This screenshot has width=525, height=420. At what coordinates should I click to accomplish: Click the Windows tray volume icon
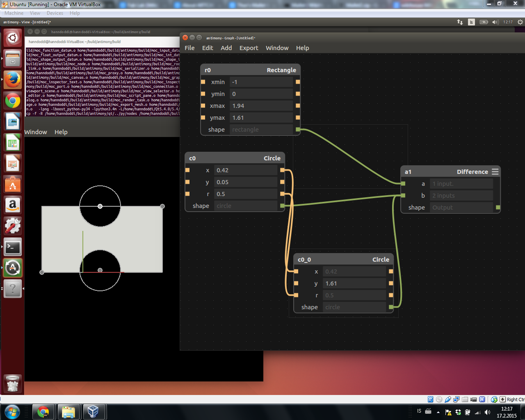point(487,412)
